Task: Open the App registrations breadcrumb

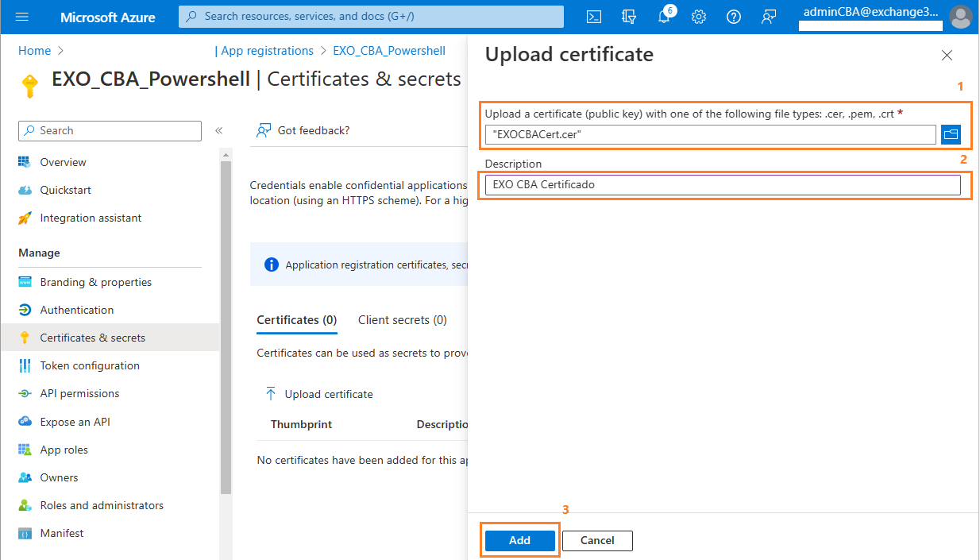Action: tap(267, 51)
